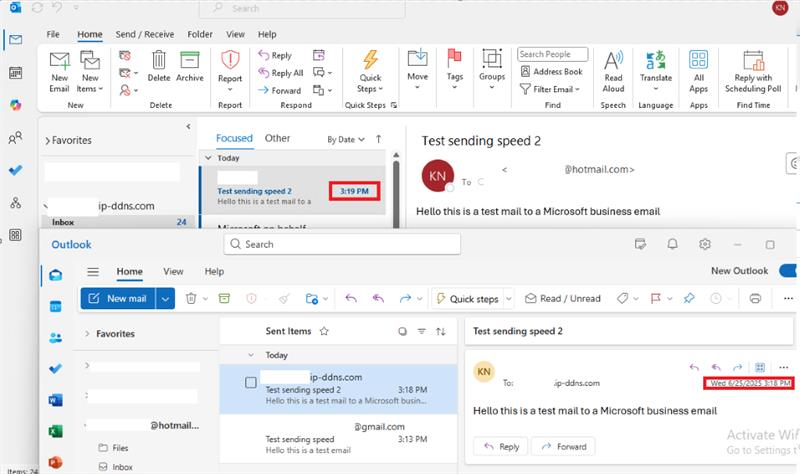Viewport: 800px width, 474px height.
Task: Open Excel app in new Outlook sidebar
Action: (55, 431)
